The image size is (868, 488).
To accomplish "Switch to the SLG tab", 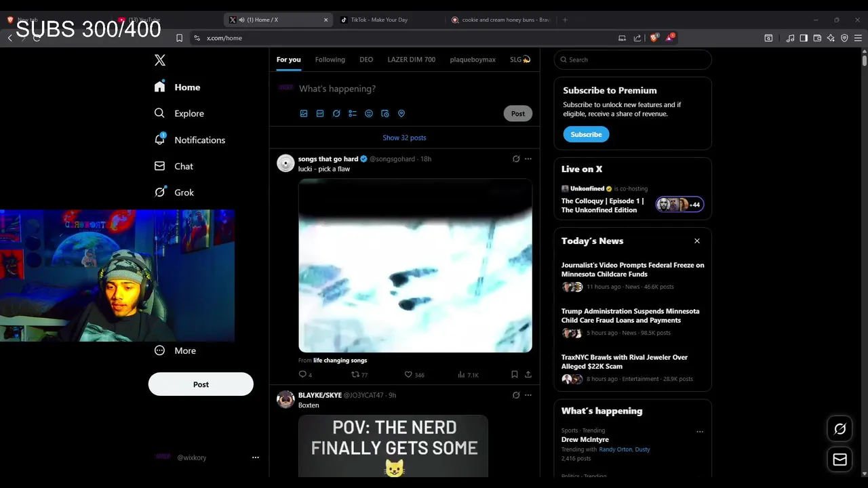I will click(x=520, y=60).
